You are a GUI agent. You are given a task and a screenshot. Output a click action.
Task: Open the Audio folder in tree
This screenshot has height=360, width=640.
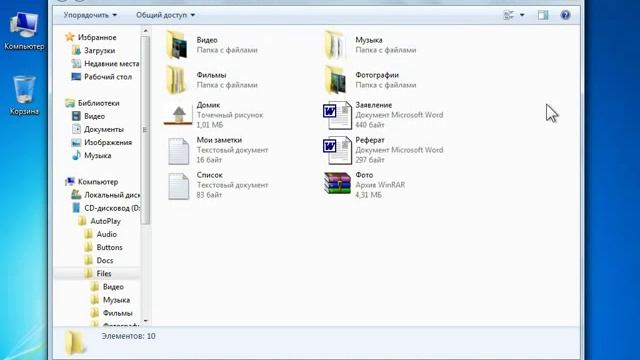(107, 234)
